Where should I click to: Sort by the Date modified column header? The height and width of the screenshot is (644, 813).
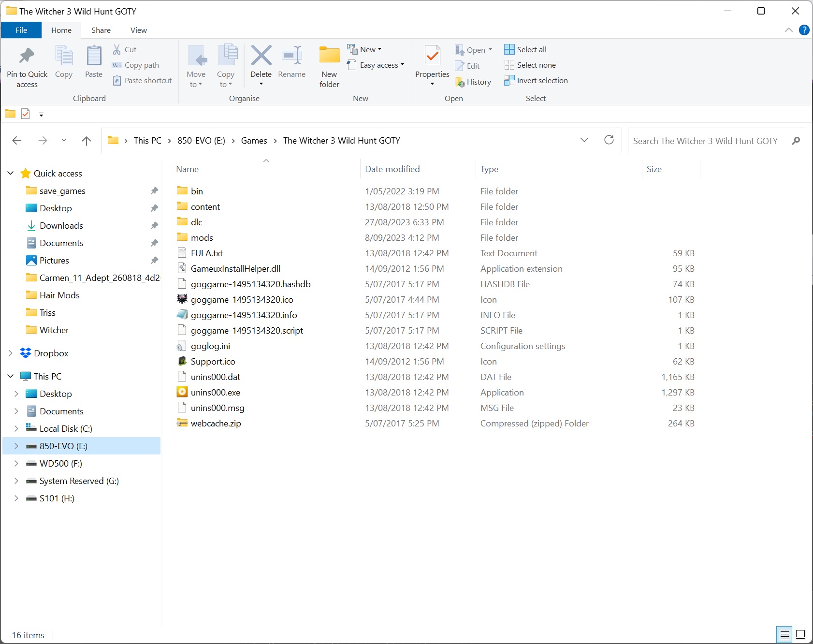392,169
